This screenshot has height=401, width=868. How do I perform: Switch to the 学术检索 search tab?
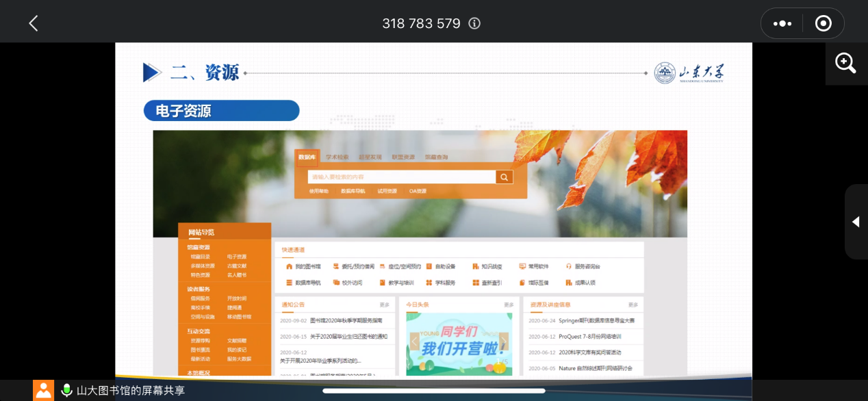point(337,157)
